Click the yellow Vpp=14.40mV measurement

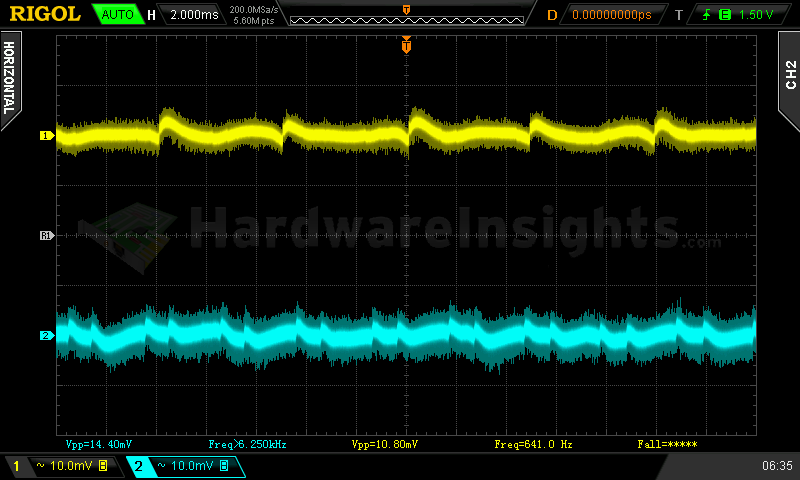point(99,444)
